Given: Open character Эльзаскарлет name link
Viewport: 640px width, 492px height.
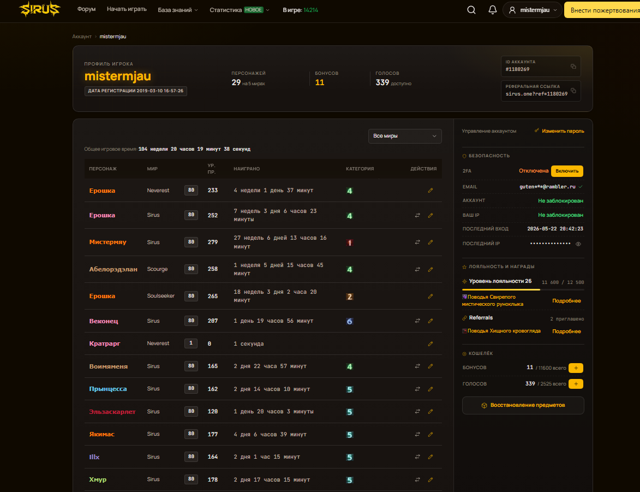Looking at the screenshot, I should (112, 412).
